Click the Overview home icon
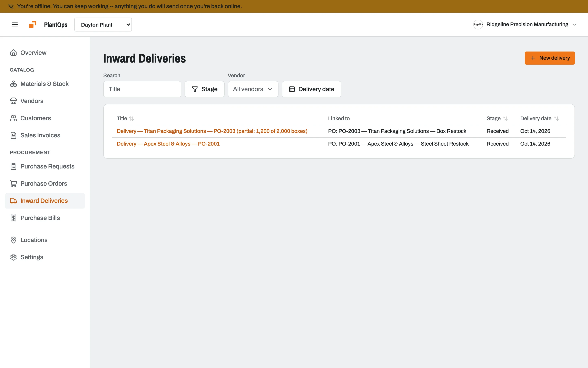 (13, 53)
